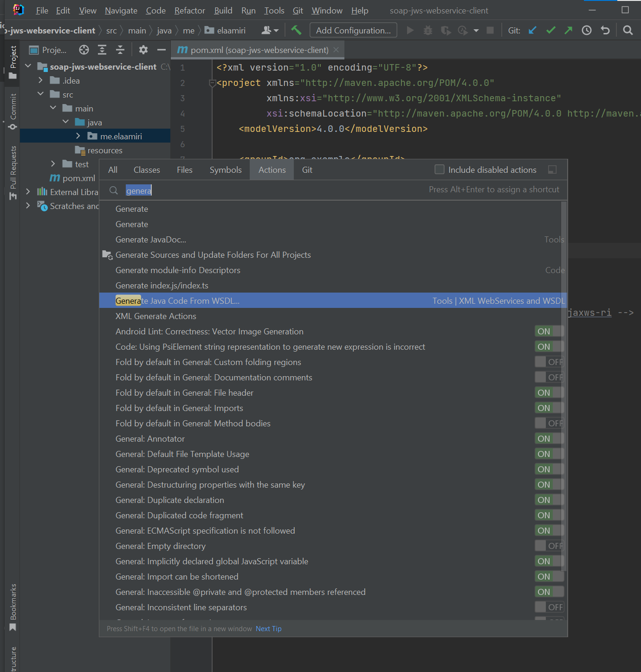Switch to Classes tab in search popup

coord(147,170)
